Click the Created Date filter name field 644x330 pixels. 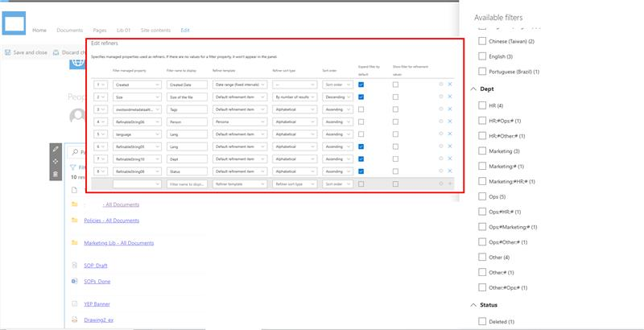[188, 85]
